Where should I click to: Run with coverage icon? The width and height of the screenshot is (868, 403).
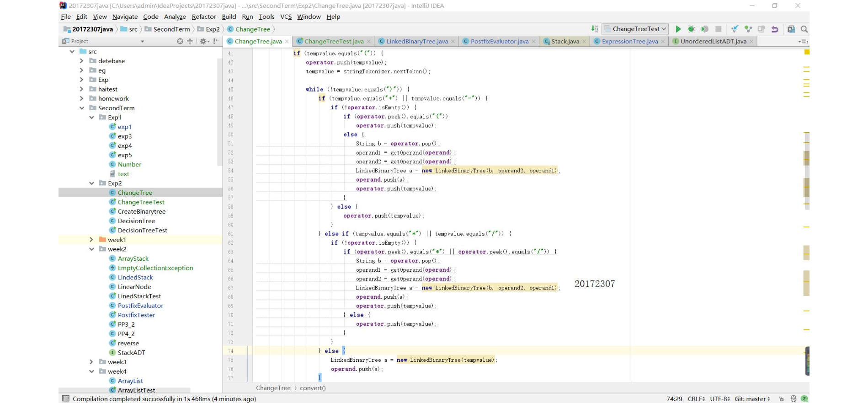click(x=705, y=29)
